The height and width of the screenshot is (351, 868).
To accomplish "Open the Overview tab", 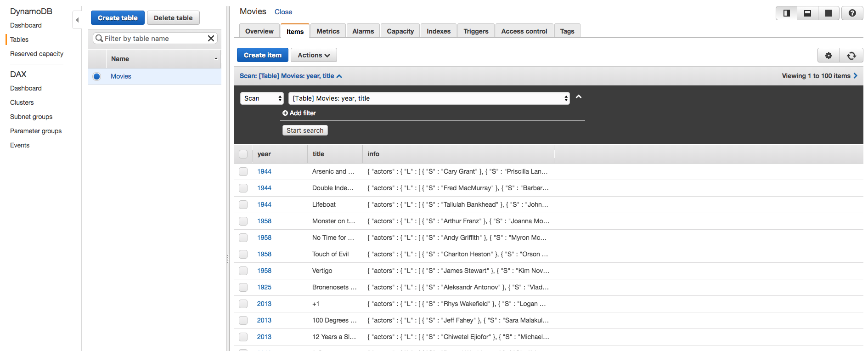I will (x=259, y=31).
